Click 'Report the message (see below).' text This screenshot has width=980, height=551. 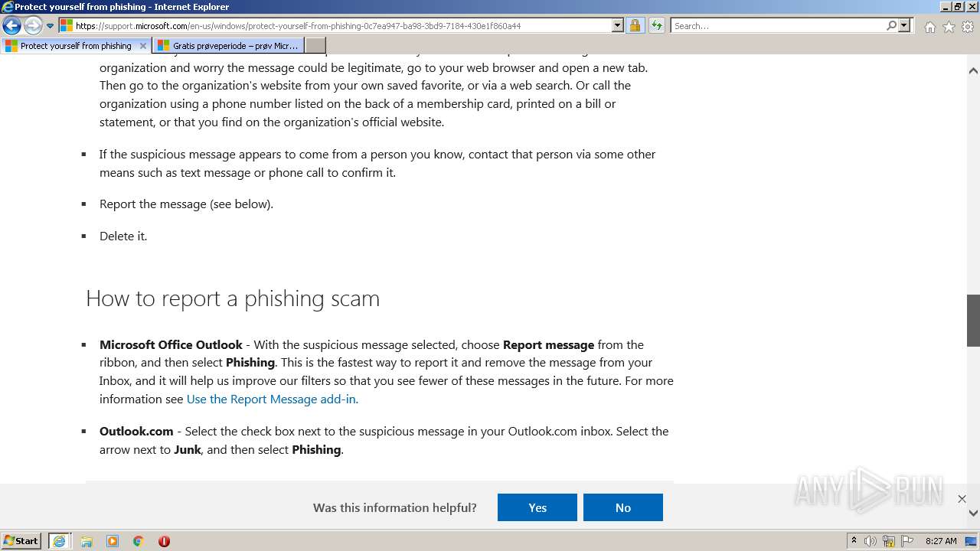click(x=186, y=204)
